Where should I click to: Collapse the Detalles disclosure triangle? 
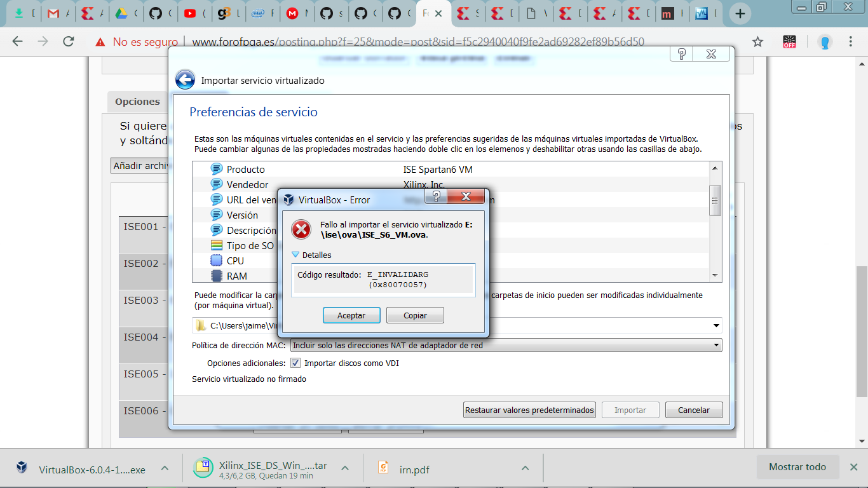[295, 255]
